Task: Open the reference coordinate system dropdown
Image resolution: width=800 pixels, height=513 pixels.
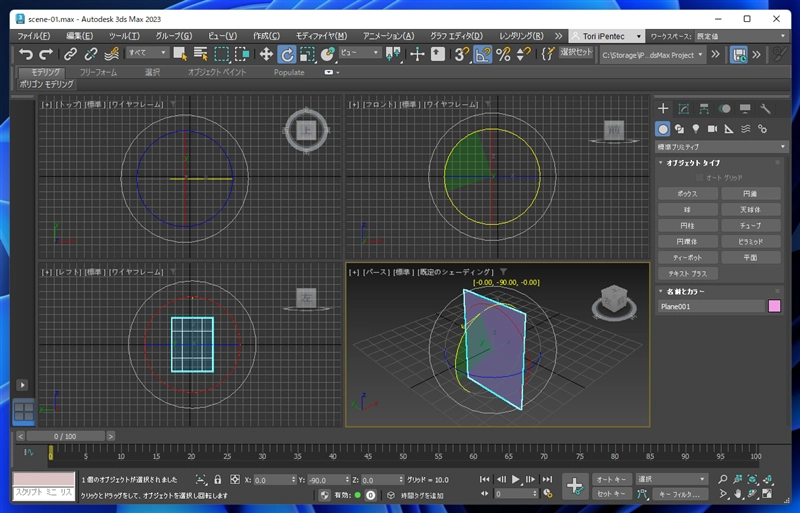Action: tap(360, 53)
